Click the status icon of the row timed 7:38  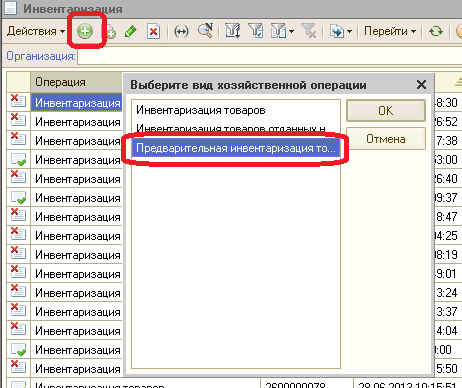pyautogui.click(x=18, y=139)
